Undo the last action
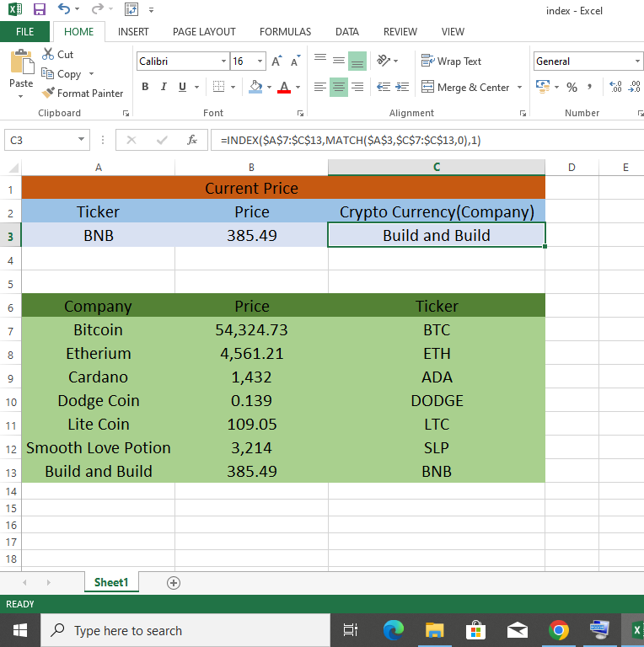 (64, 8)
